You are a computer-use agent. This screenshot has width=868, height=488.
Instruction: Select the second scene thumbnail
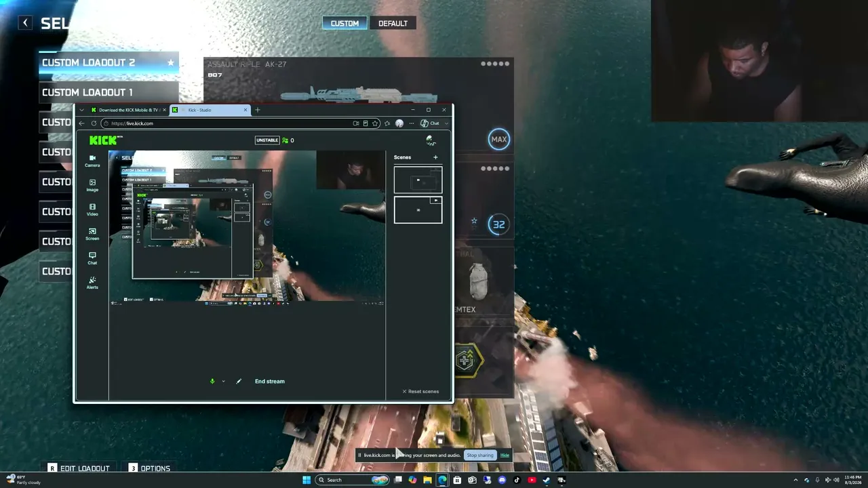coord(418,210)
